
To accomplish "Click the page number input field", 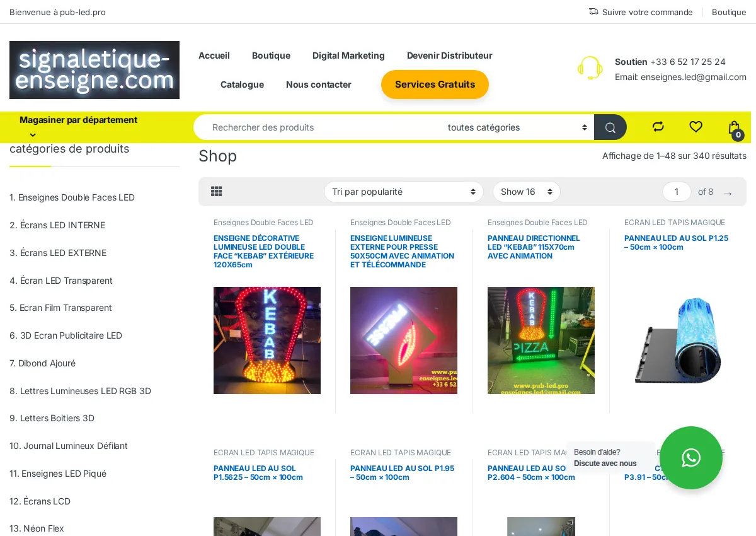I will (677, 192).
